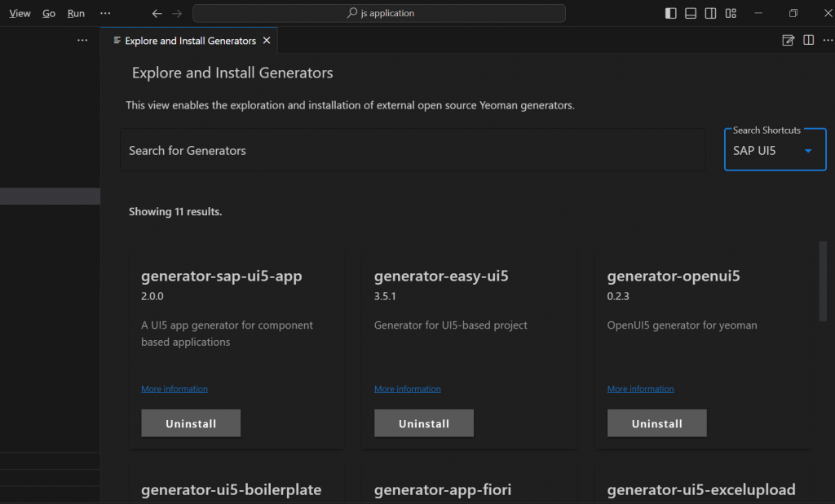Click the version 2.0.0 text

(152, 296)
